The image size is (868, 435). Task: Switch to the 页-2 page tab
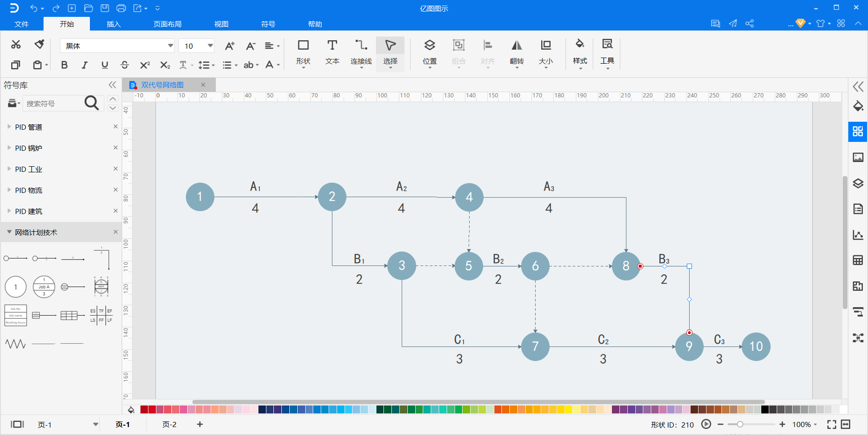[169, 424]
